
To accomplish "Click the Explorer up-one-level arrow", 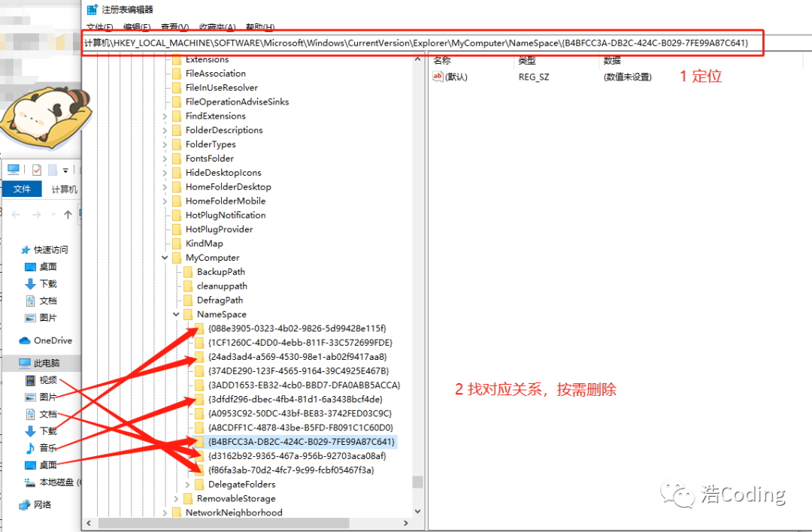I will pyautogui.click(x=68, y=214).
